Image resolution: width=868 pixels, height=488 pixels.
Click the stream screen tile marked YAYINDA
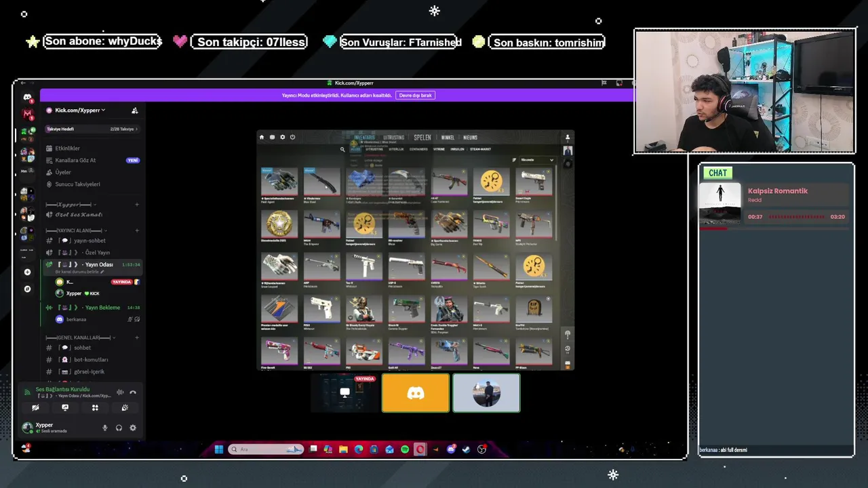pos(344,392)
